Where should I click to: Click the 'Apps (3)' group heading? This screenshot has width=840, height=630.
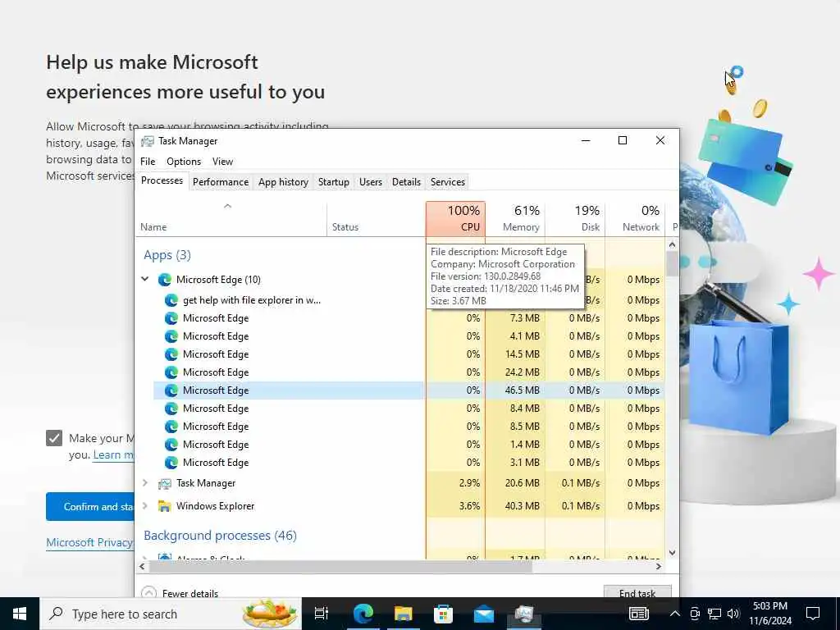coord(167,255)
